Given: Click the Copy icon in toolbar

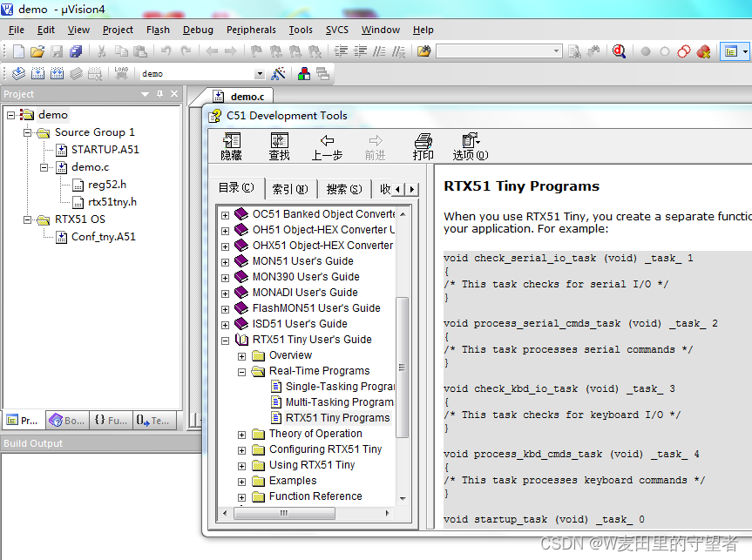Looking at the screenshot, I should [x=121, y=51].
